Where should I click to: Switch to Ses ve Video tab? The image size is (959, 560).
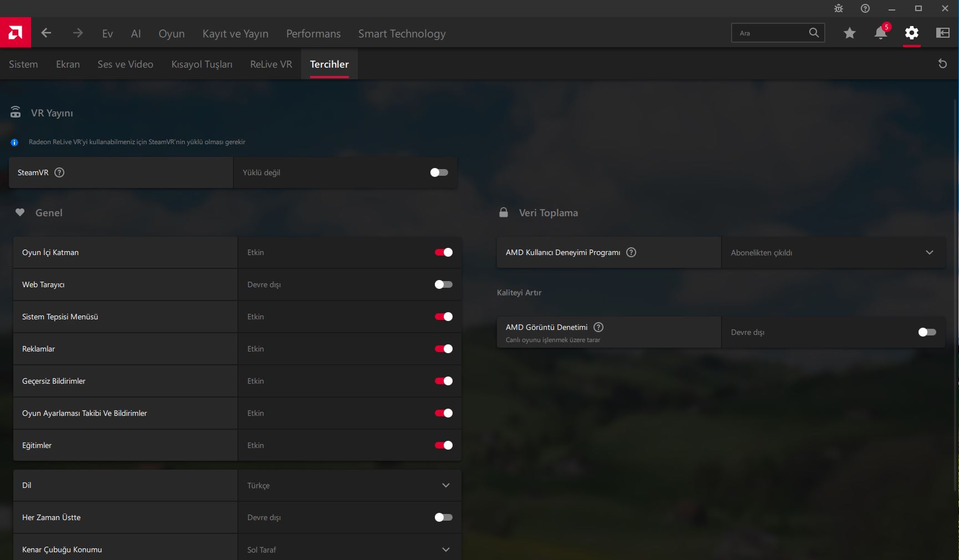(x=125, y=64)
